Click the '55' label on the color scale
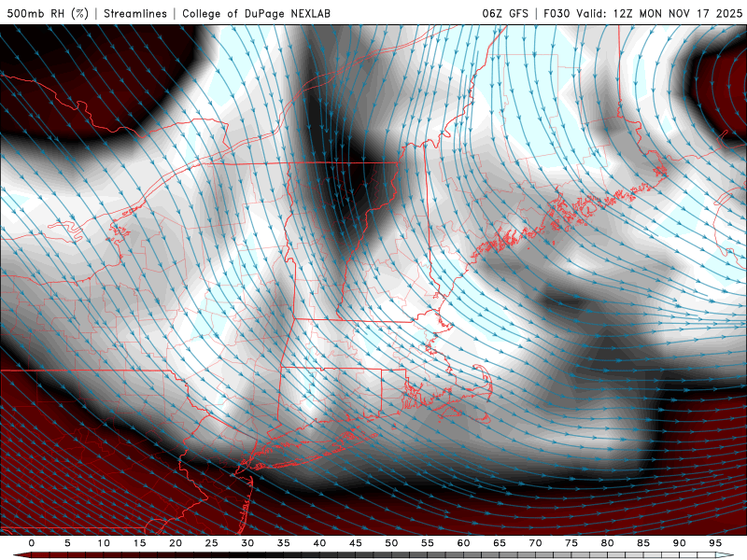Screen dimensions: 747x560 [x=428, y=543]
